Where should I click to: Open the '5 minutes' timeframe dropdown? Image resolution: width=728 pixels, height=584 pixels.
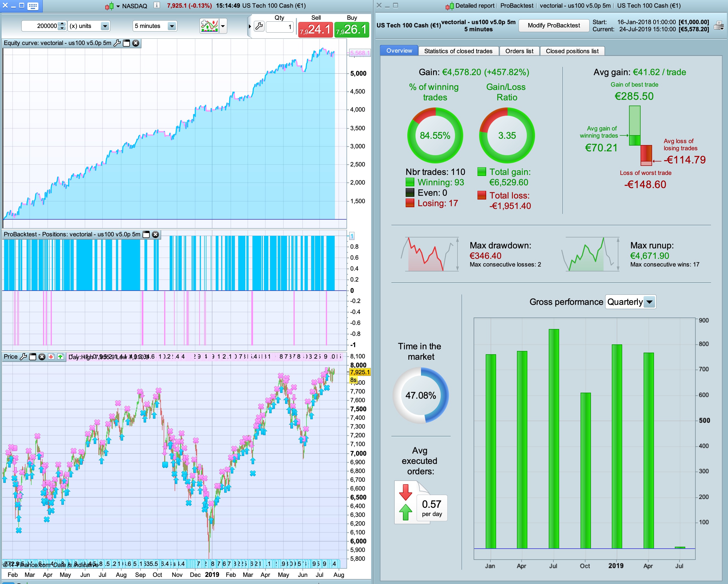pyautogui.click(x=172, y=26)
